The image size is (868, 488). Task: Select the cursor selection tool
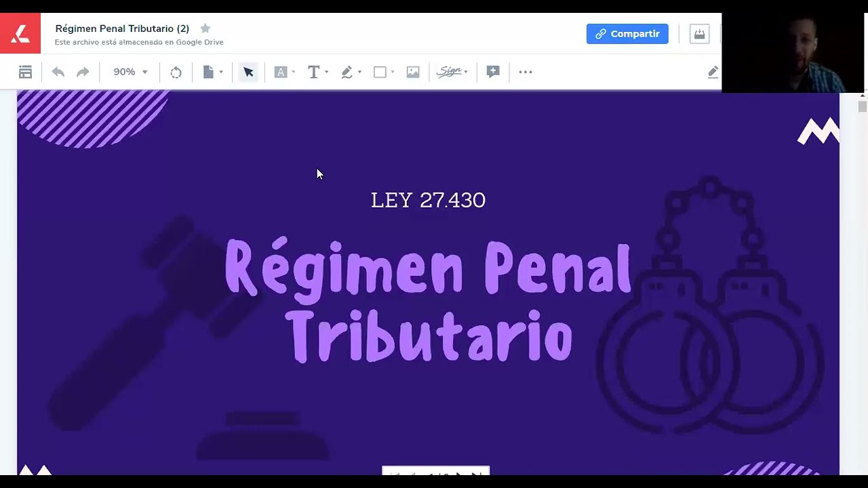(248, 72)
